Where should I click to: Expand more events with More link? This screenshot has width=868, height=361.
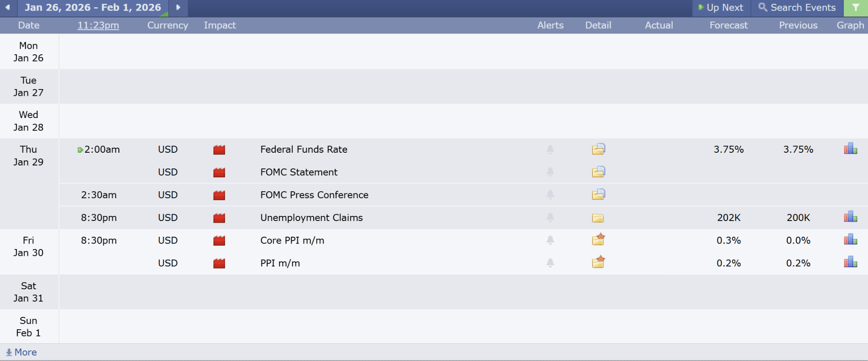(21, 352)
